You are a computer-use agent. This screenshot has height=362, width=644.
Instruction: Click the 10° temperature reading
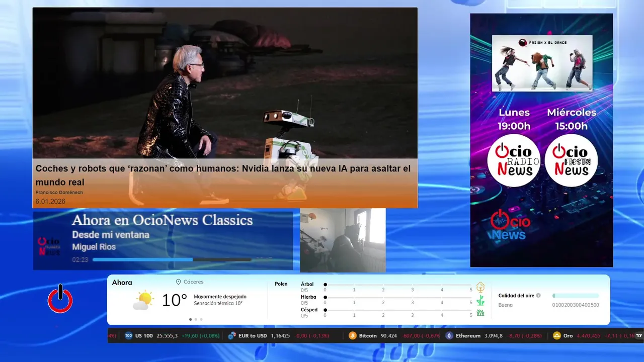174,300
